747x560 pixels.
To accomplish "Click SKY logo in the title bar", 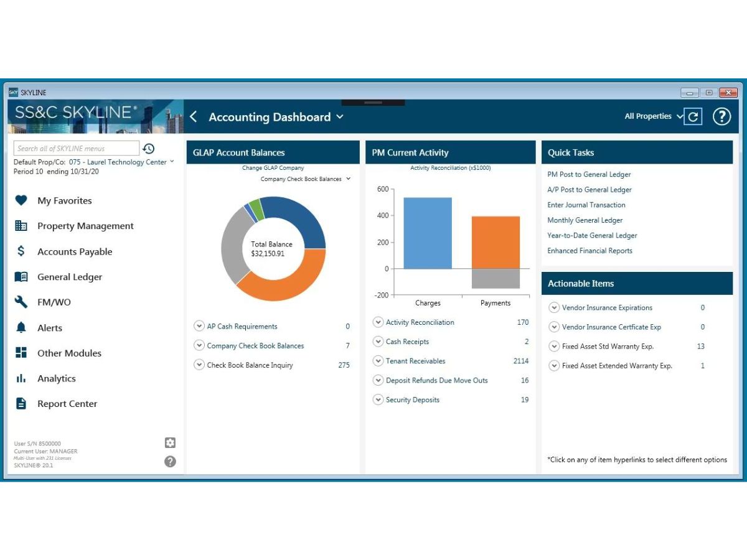I will point(13,93).
